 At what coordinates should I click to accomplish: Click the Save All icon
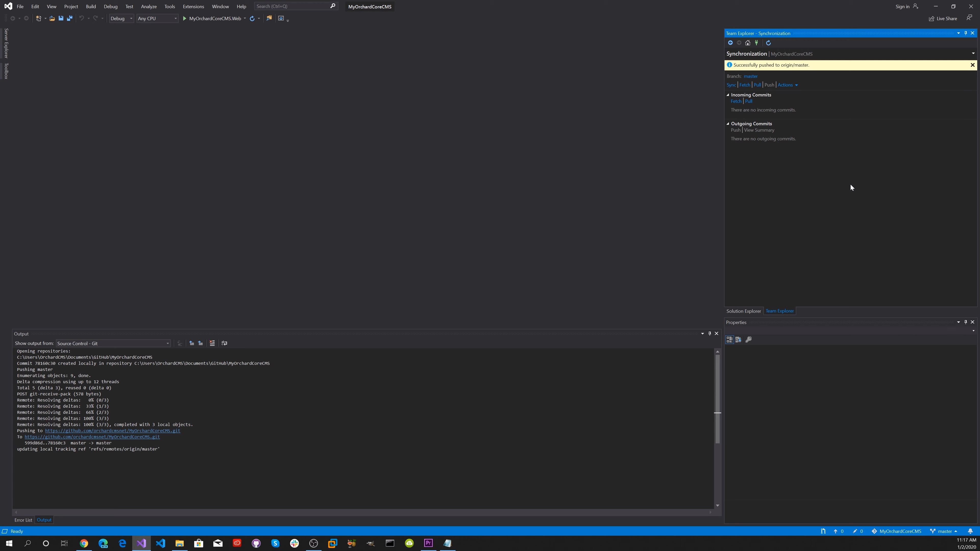(x=70, y=18)
